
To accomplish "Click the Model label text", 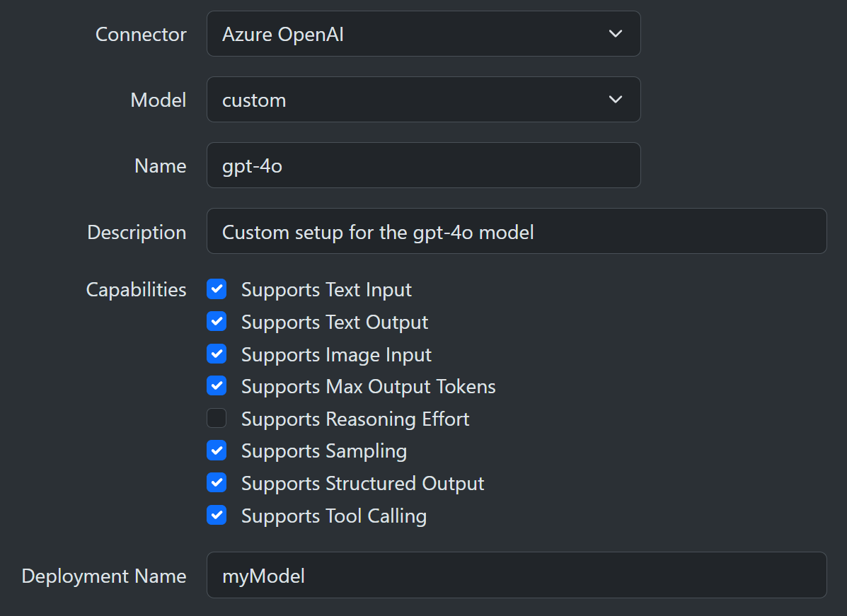I will (159, 100).
